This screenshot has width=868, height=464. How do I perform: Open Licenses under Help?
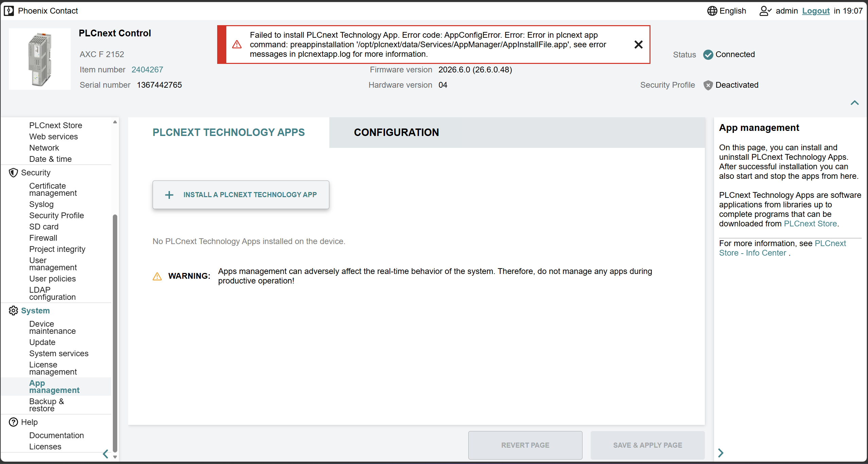[x=45, y=447]
